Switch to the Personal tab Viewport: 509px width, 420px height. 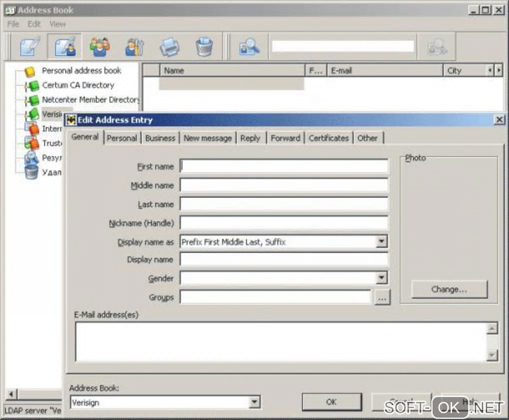(122, 138)
